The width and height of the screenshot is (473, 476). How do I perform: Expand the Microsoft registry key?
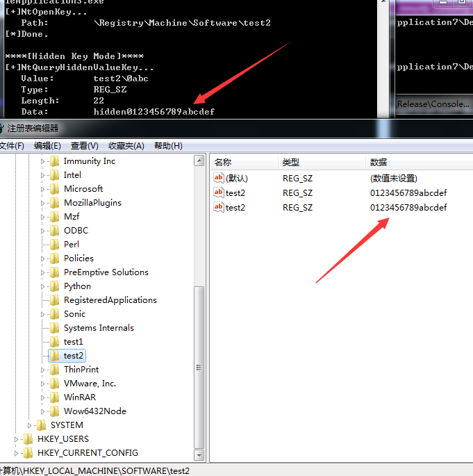(x=43, y=189)
